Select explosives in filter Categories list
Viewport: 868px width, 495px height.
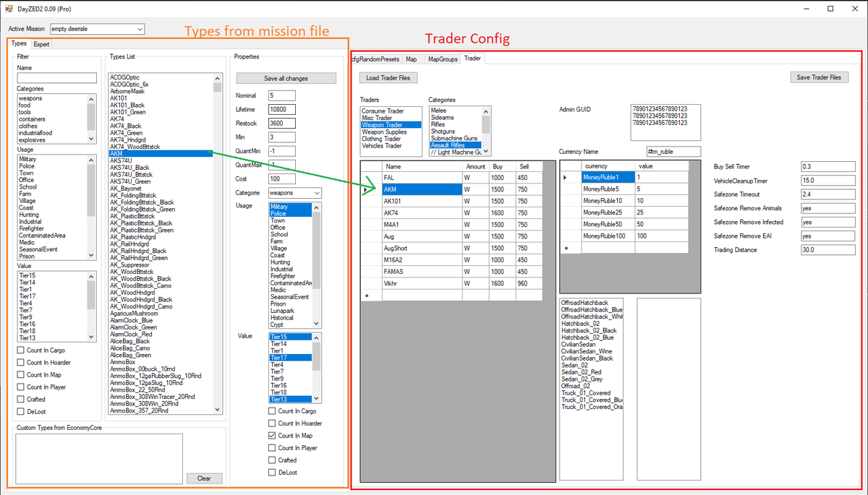coord(33,139)
